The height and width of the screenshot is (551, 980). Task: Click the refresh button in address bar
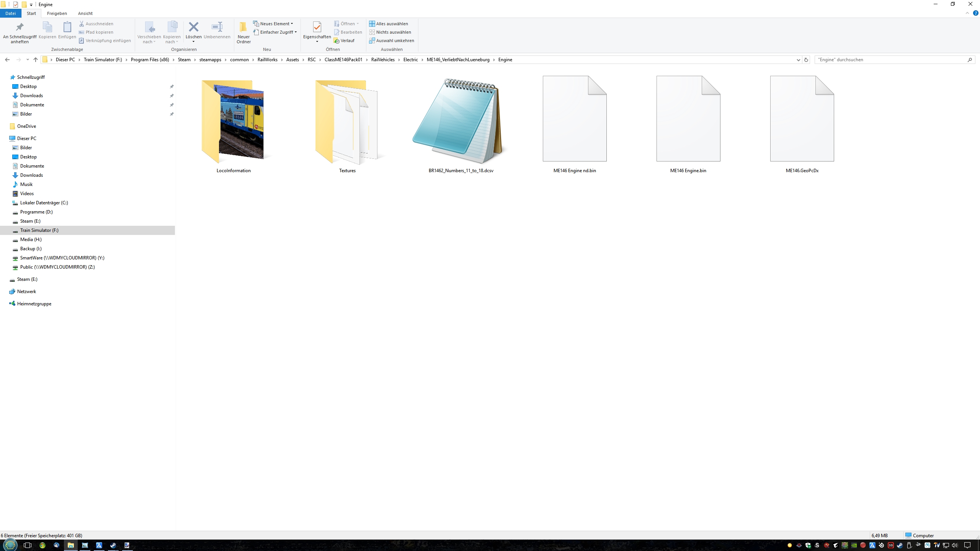pyautogui.click(x=806, y=60)
